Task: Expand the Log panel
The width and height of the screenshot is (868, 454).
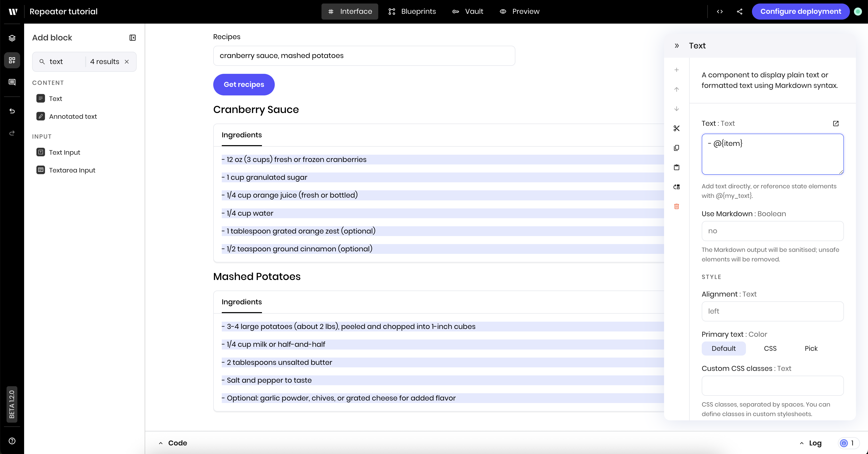Action: [x=810, y=443]
